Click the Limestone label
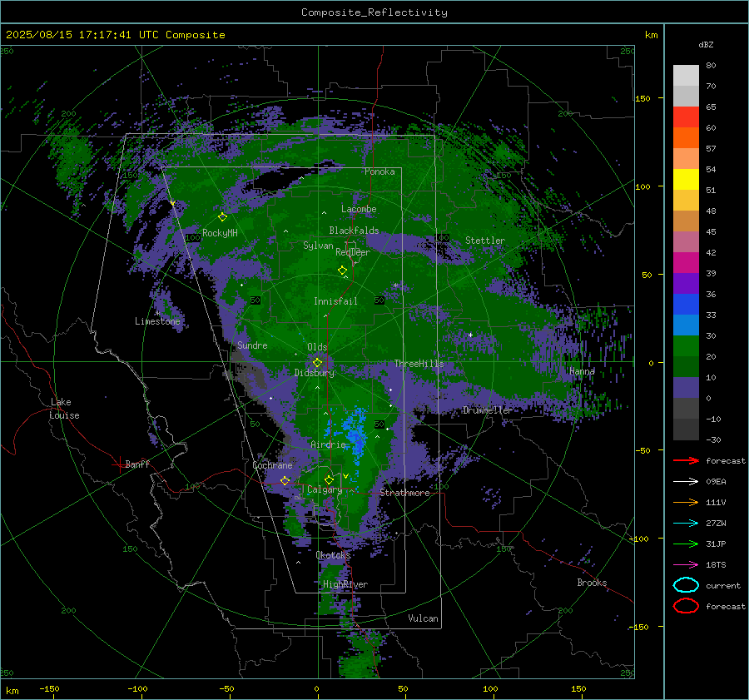 click(157, 321)
